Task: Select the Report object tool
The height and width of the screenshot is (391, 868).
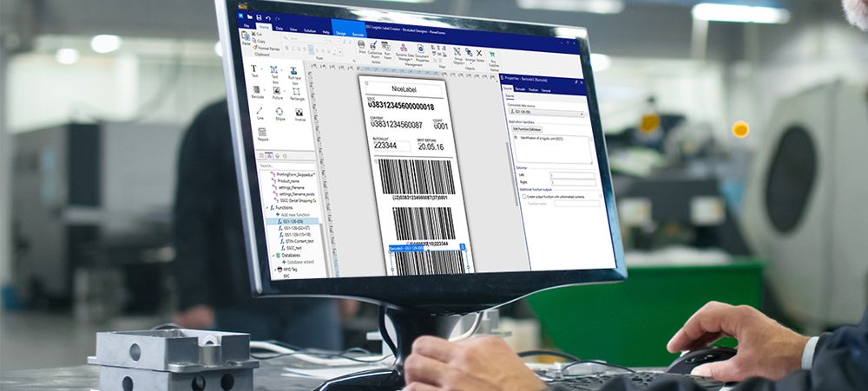Action: point(262,134)
